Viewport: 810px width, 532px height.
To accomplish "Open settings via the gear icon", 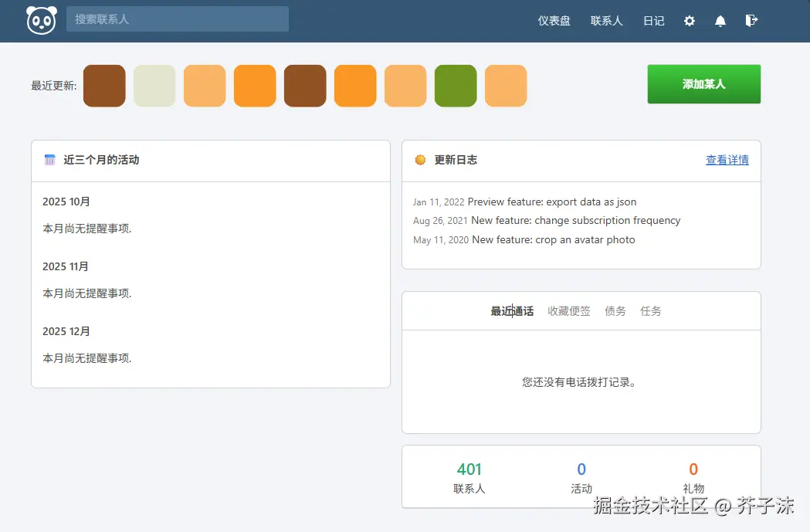I will coord(689,21).
